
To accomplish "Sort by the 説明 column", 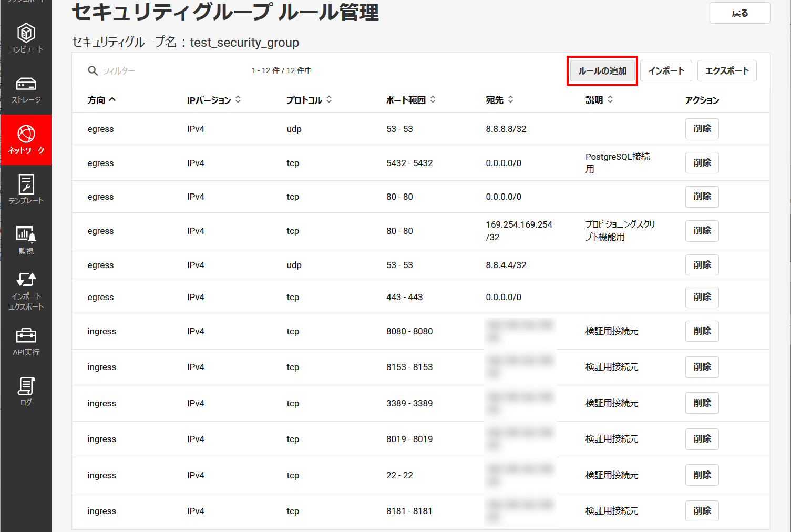I will coord(600,100).
